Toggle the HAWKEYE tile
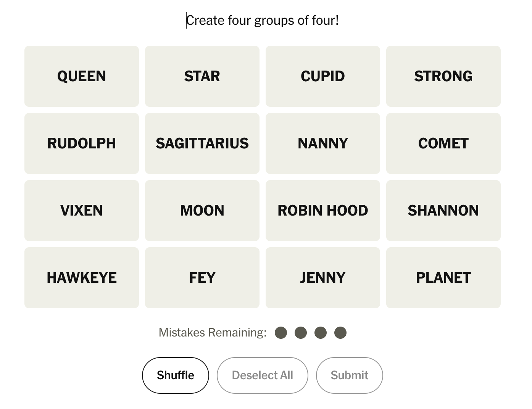Screen dimensions: 532x409 tap(82, 278)
